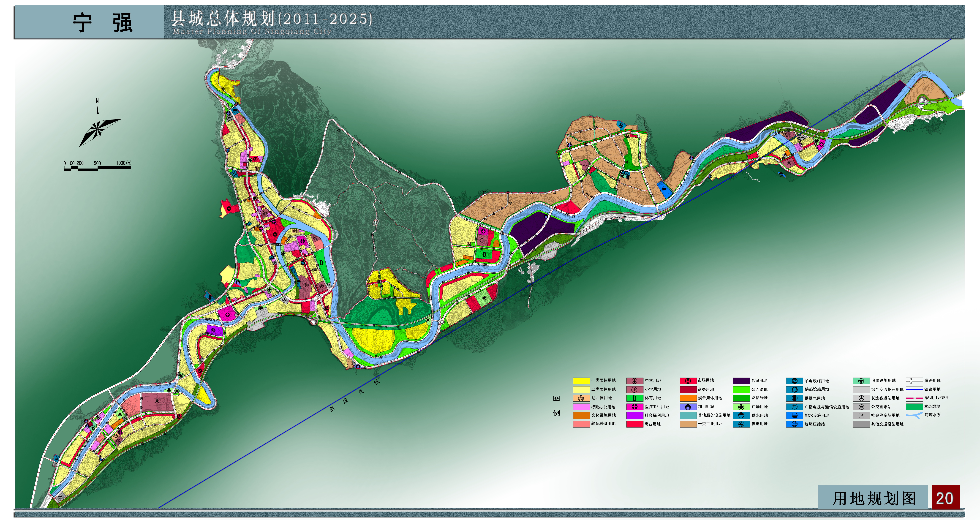Click the 'N' above the north arrow

point(97,101)
